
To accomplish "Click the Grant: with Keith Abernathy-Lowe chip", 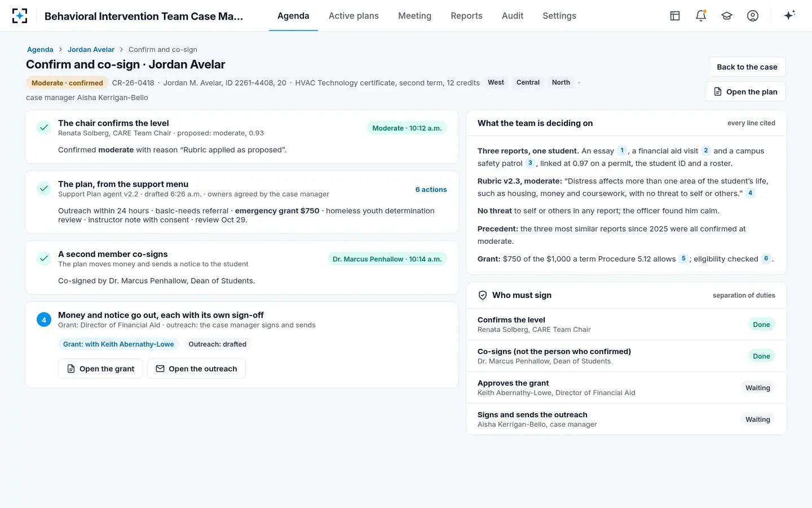I will pos(118,344).
